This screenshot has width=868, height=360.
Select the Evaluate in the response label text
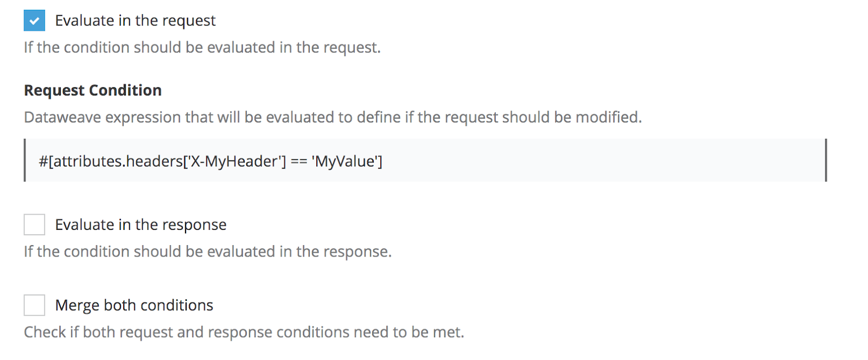click(140, 224)
